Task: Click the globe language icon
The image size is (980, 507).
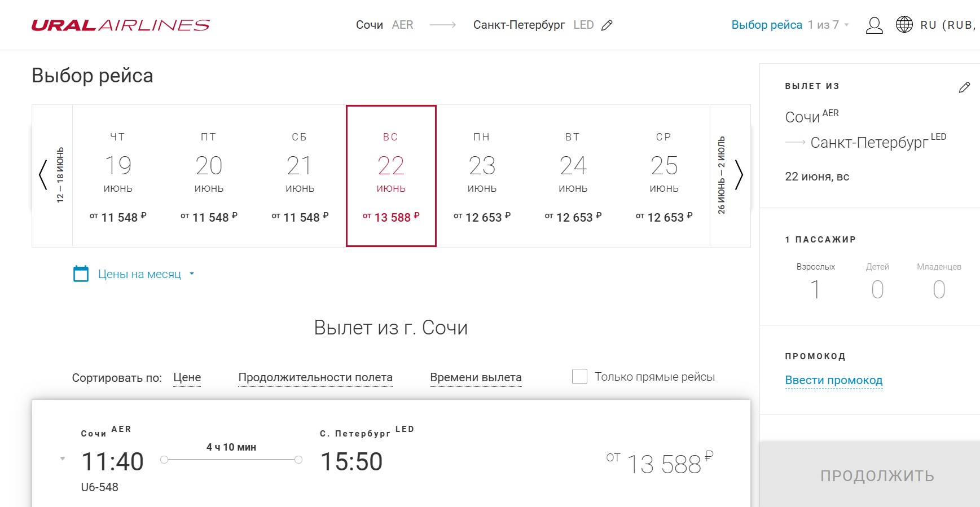Action: tap(904, 25)
